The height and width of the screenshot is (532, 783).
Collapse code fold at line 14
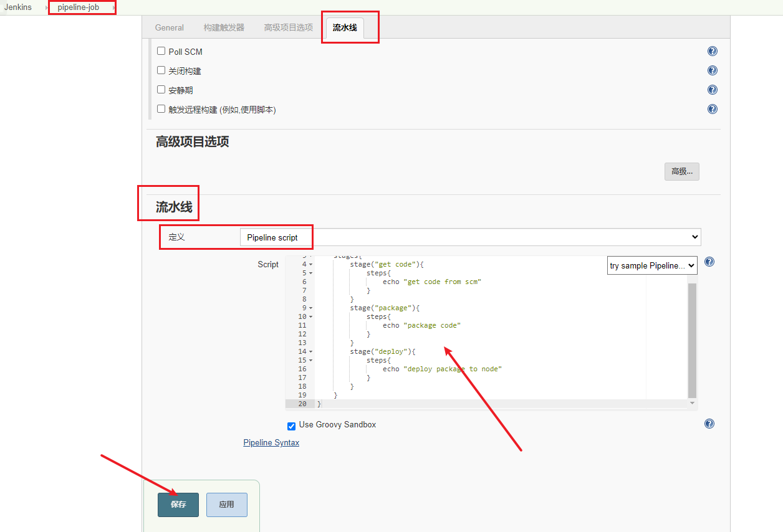[310, 351]
